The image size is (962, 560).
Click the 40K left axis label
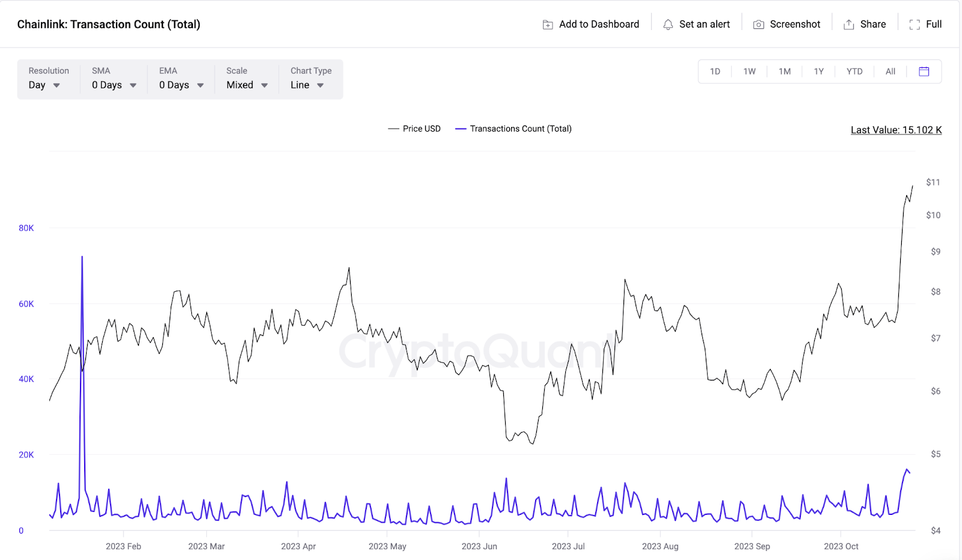coord(26,379)
